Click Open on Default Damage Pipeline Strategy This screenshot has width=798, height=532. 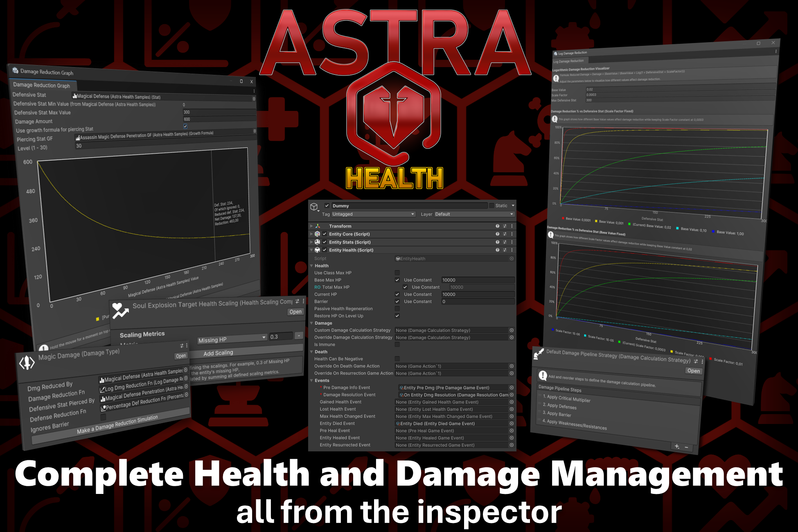(694, 371)
